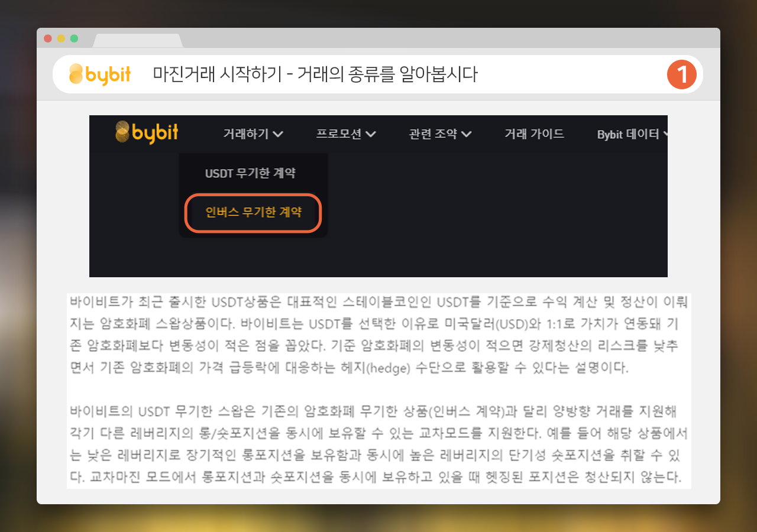The height and width of the screenshot is (532, 757).
Task: Open the 거래 가이드 menu item
Action: pos(534,134)
